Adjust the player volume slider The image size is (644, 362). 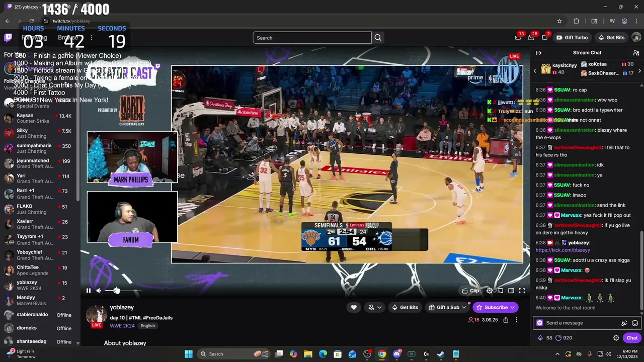tap(123, 291)
